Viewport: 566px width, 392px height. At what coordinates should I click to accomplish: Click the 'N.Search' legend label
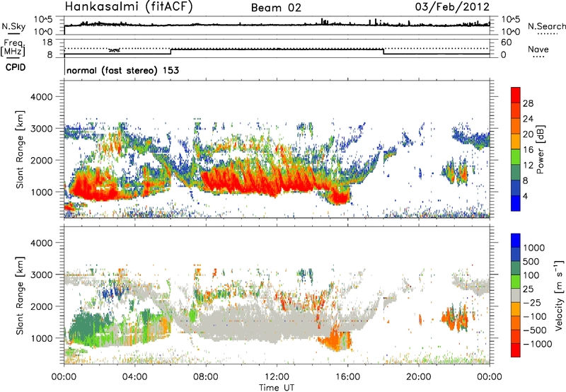(x=546, y=26)
